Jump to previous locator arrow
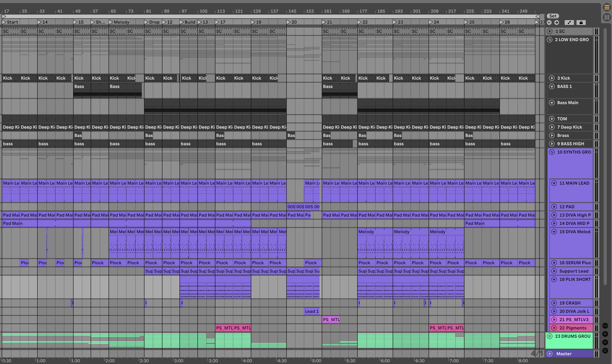The image size is (612, 364). [x=549, y=23]
